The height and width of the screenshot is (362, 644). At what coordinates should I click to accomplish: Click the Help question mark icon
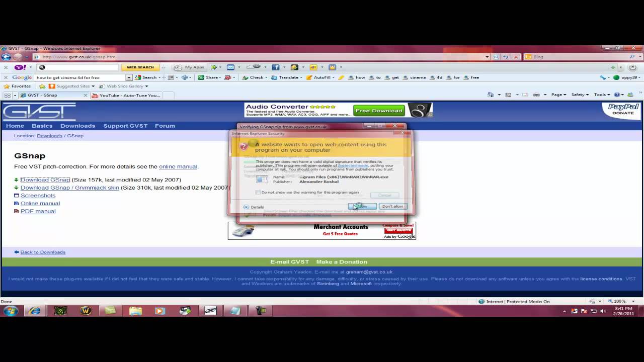[x=617, y=95]
